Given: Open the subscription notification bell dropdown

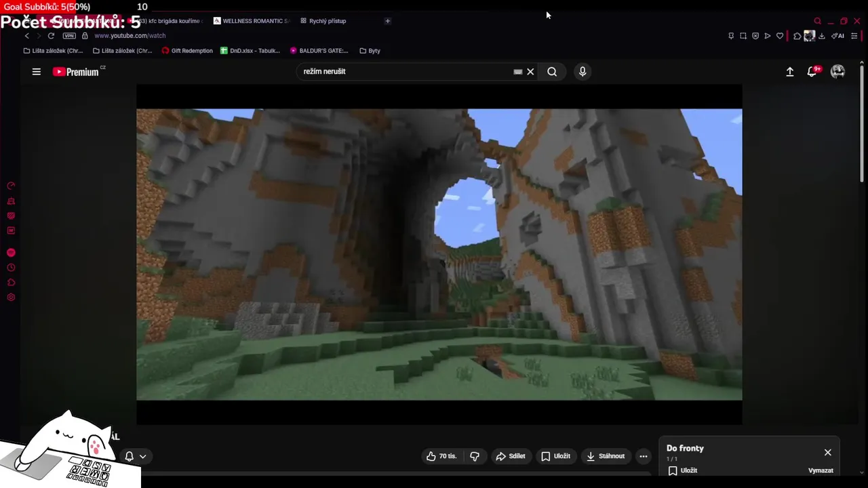Looking at the screenshot, I should [x=136, y=456].
